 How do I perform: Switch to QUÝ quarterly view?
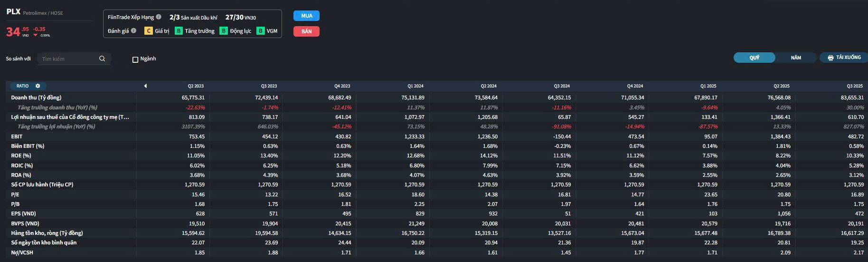(754, 58)
